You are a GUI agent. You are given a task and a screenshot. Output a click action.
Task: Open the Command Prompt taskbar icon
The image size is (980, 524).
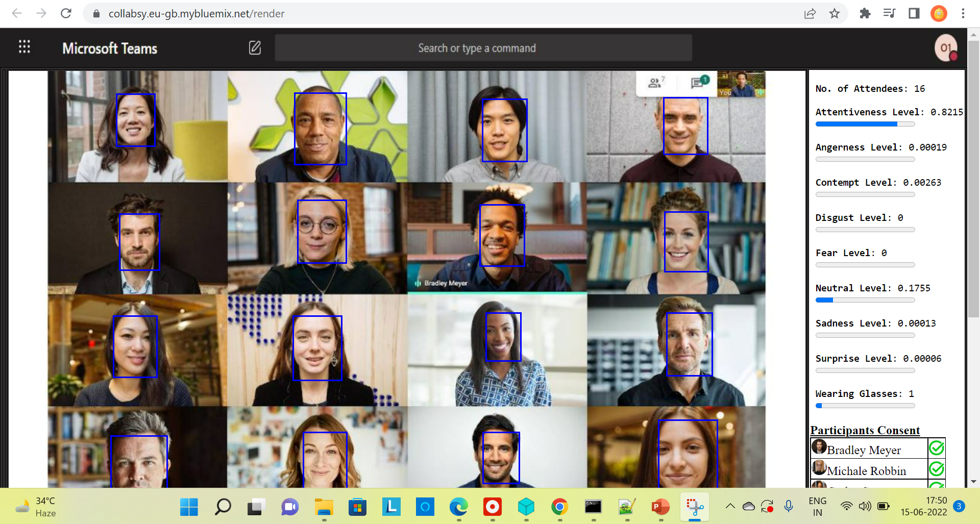[x=593, y=507]
